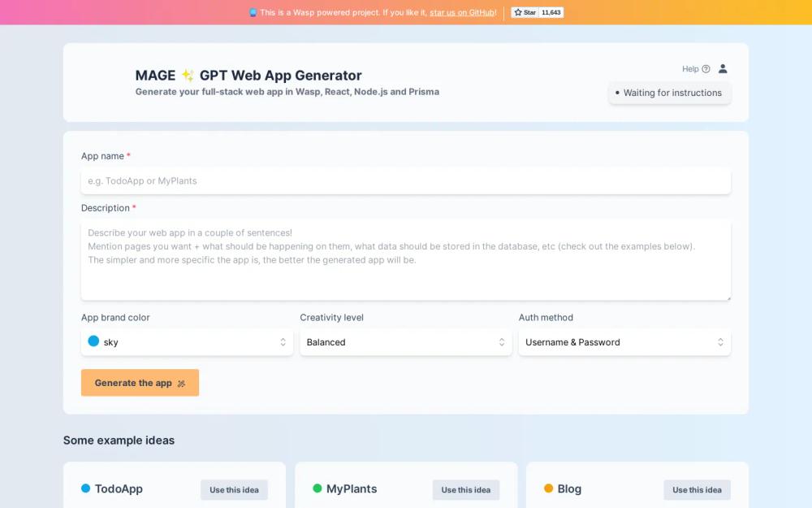The width and height of the screenshot is (812, 508).
Task: Click the Blog card title
Action: coord(569,488)
